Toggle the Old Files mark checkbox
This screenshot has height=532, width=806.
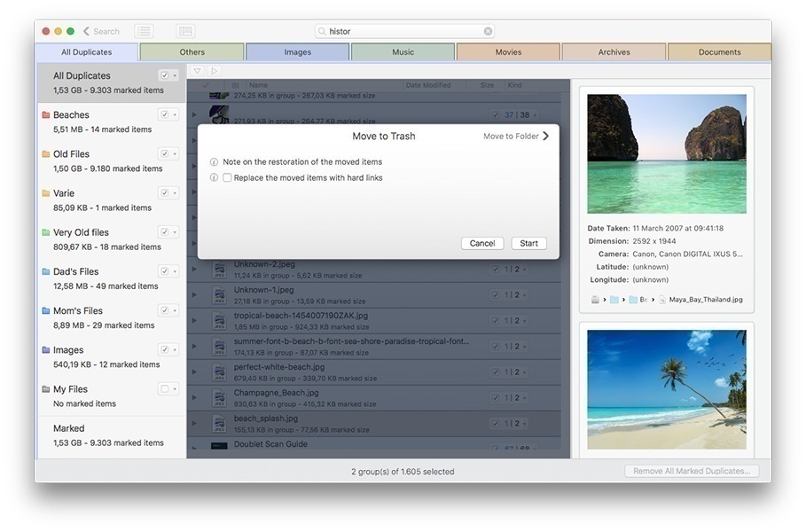(x=164, y=154)
